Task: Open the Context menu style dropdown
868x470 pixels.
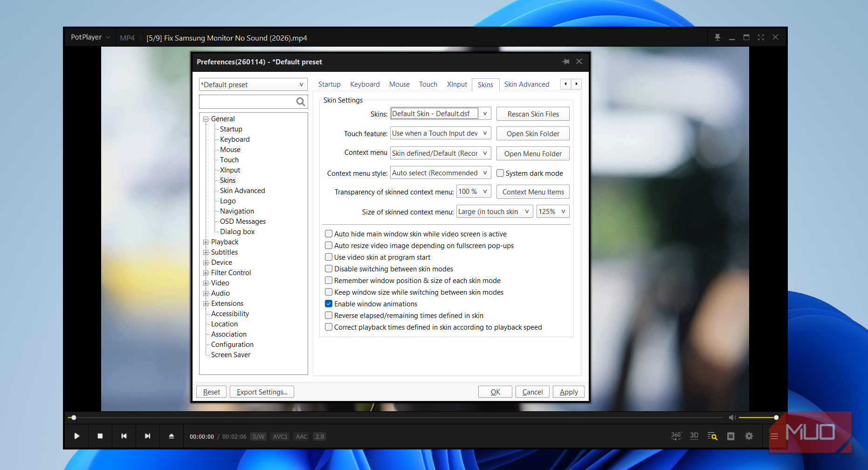Action: [441, 173]
